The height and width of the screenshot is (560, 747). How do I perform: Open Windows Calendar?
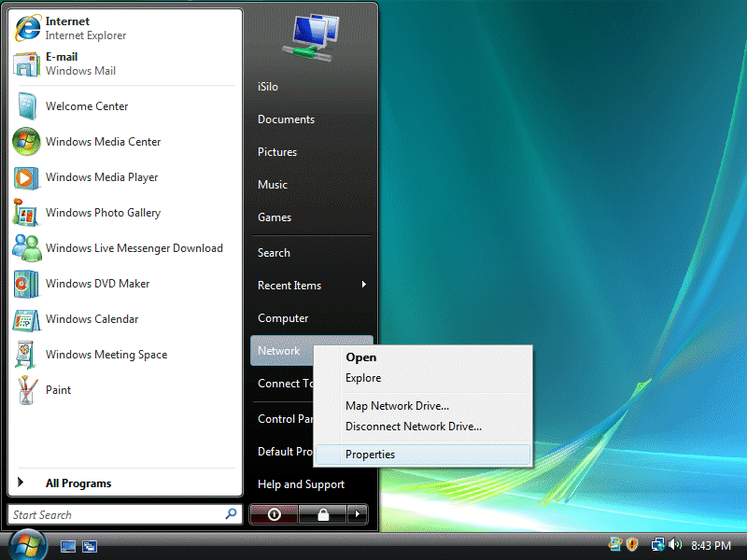pos(92,319)
